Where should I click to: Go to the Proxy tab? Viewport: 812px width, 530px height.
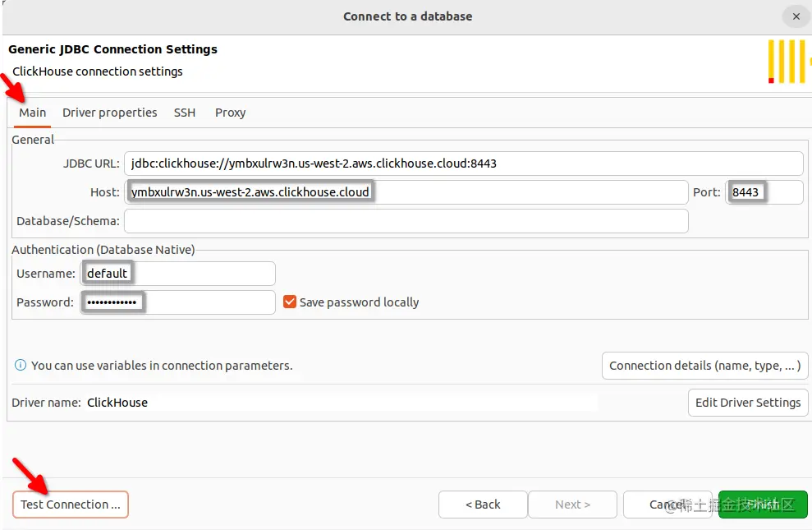pos(230,113)
